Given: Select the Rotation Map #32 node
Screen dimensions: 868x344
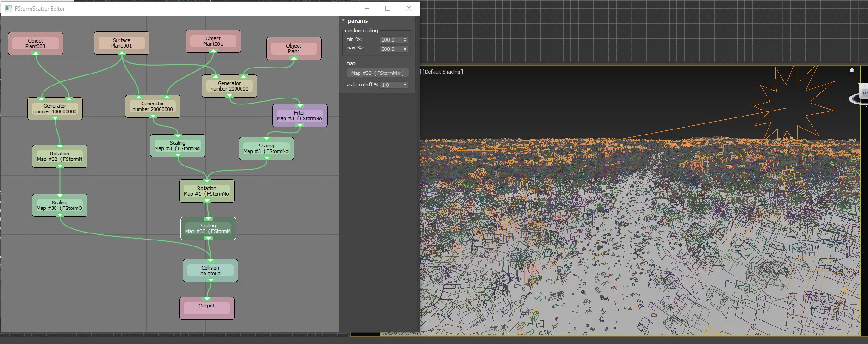Looking at the screenshot, I should coord(60,156).
